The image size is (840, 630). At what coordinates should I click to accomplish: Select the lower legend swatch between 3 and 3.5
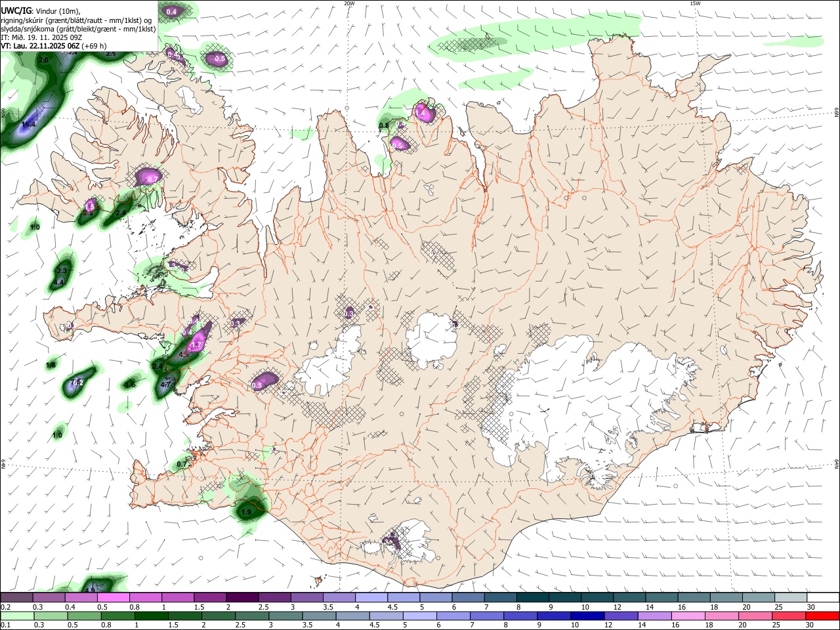pos(285,616)
